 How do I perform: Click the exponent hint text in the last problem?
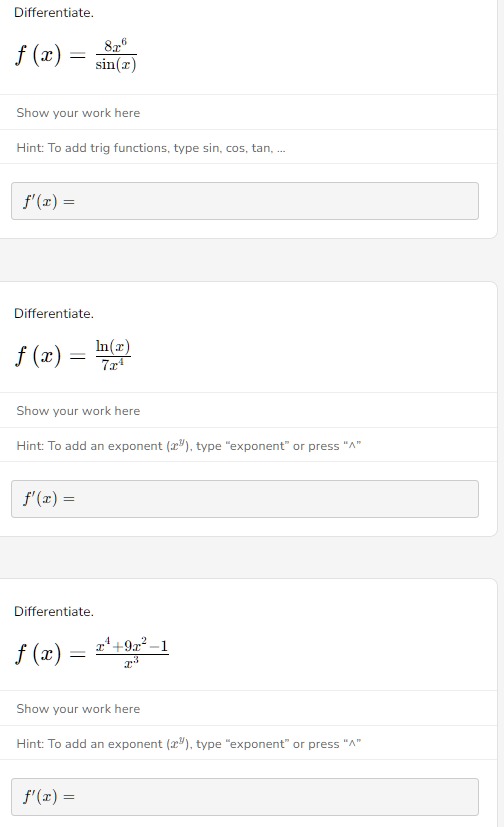point(188,744)
